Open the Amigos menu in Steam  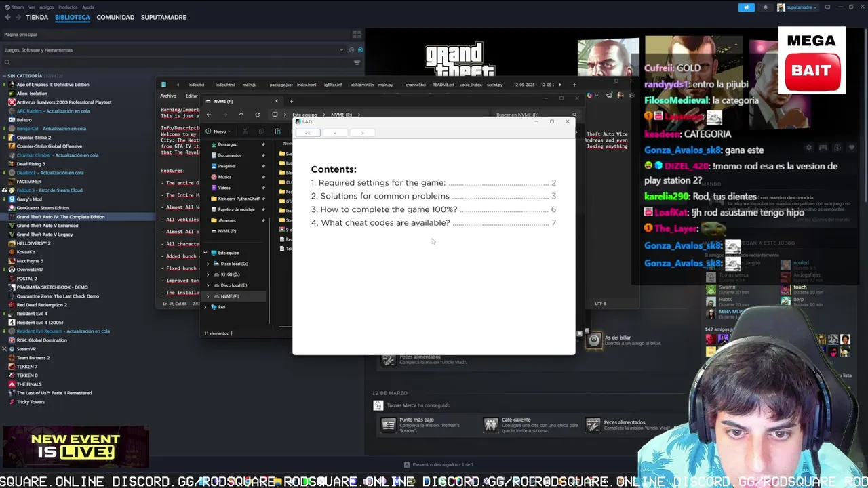click(47, 7)
